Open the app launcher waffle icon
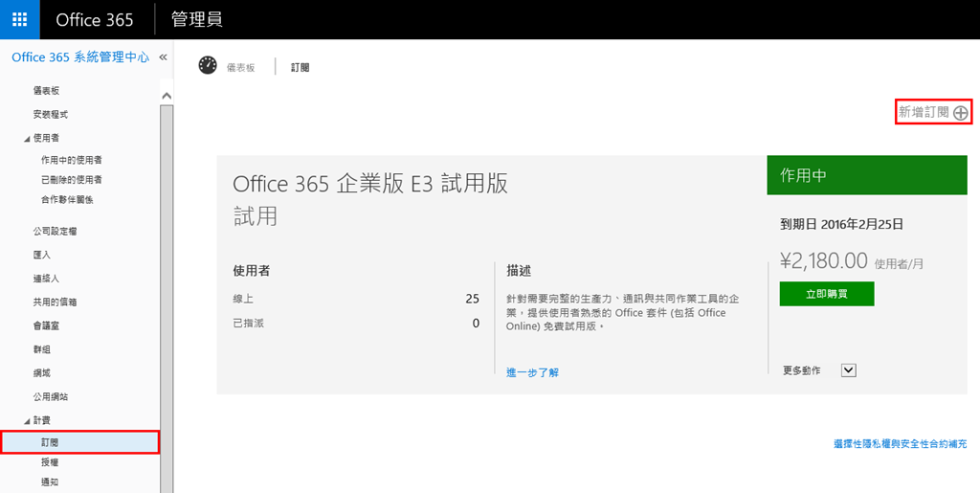 pos(19,19)
